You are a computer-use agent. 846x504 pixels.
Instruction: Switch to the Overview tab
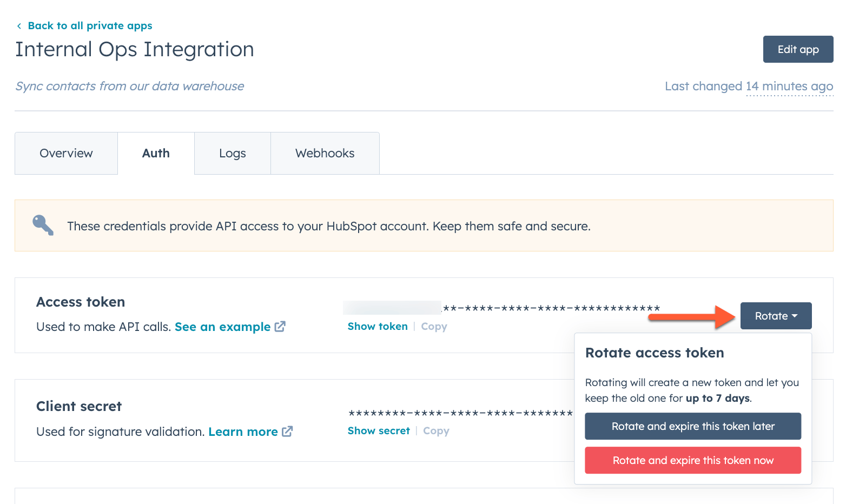point(65,153)
